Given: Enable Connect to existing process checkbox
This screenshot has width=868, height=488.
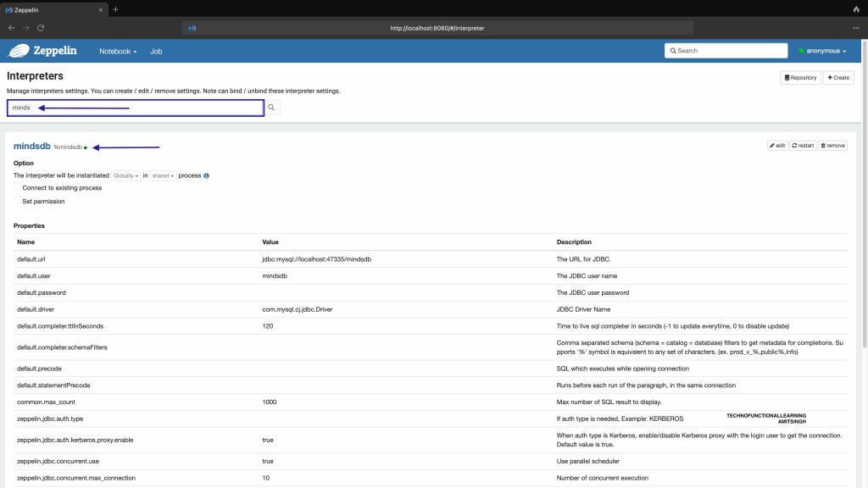Looking at the screenshot, I should [x=18, y=188].
